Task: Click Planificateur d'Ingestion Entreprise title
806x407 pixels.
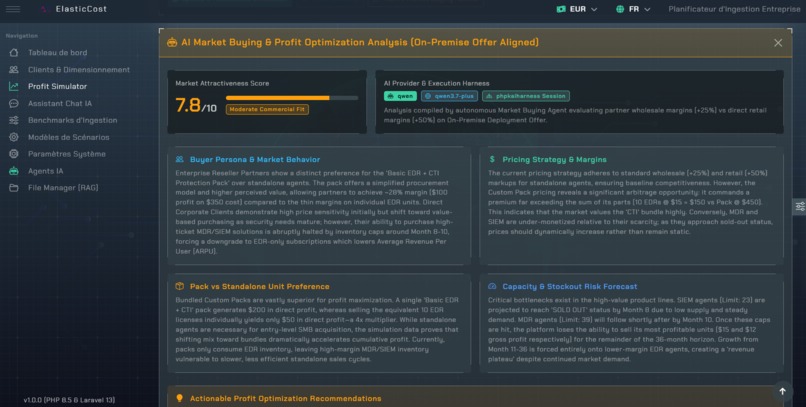Action: click(734, 9)
